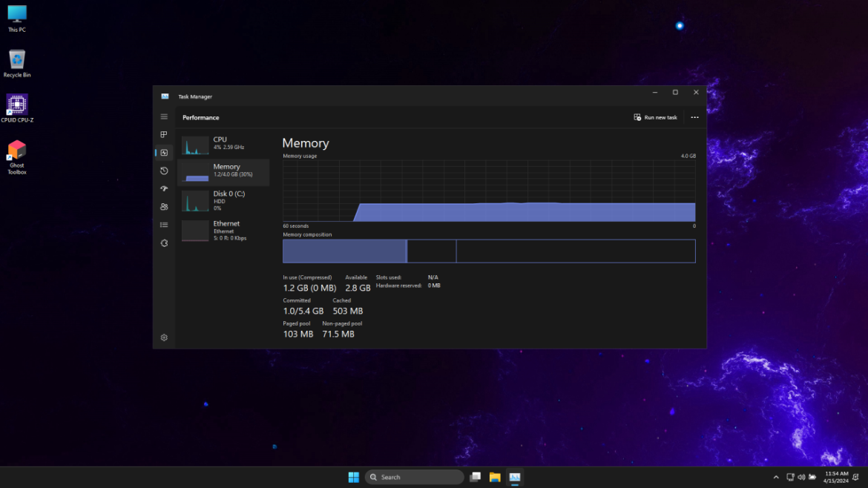Image resolution: width=868 pixels, height=488 pixels.
Task: Open the taskbar clock and date
Action: (x=836, y=477)
